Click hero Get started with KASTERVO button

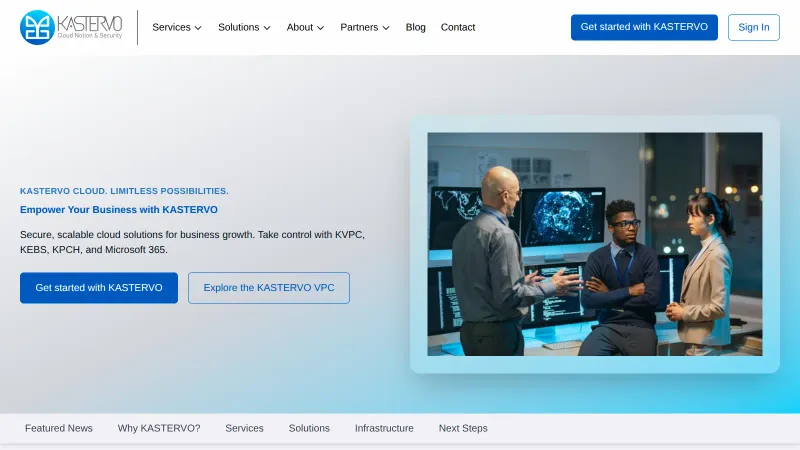coord(99,288)
